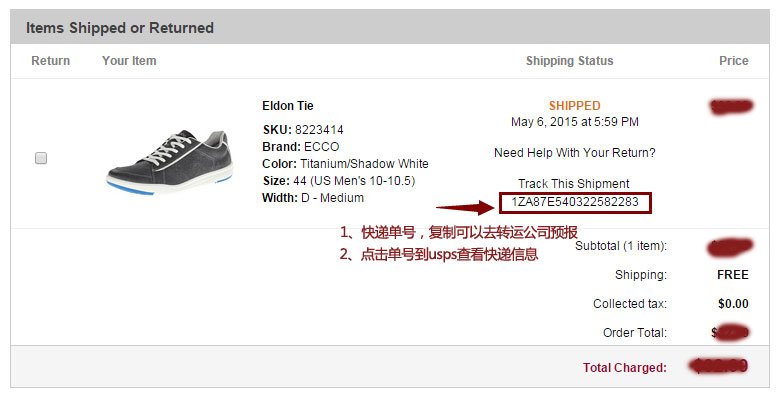Click the $0.00 collected tax value

(733, 303)
